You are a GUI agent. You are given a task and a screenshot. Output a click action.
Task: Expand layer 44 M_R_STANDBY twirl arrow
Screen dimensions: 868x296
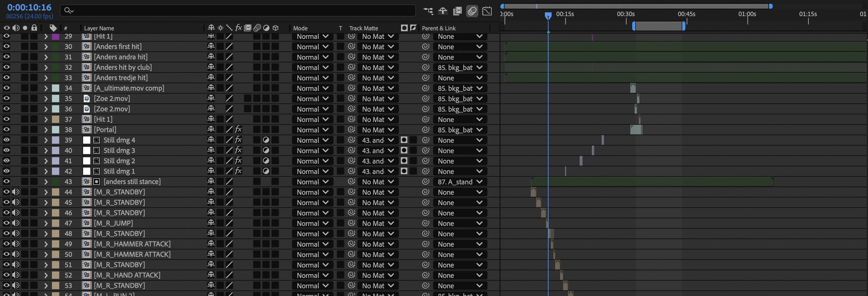pos(46,192)
